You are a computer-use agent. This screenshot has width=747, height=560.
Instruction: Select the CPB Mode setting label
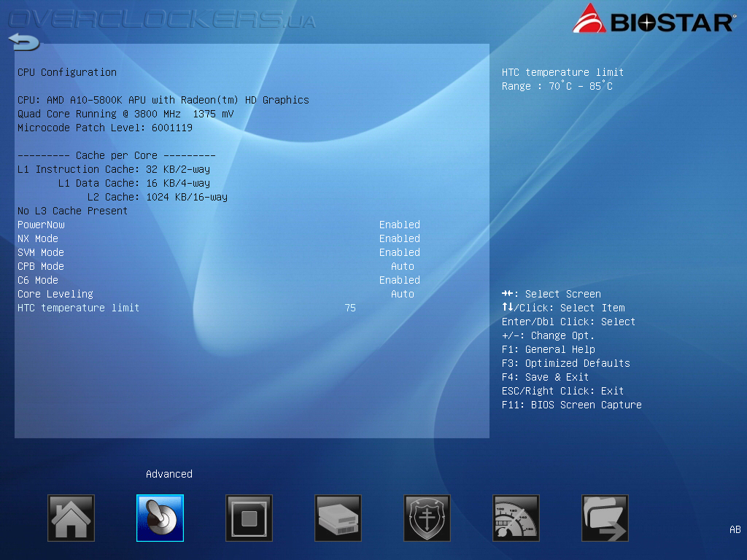(41, 266)
